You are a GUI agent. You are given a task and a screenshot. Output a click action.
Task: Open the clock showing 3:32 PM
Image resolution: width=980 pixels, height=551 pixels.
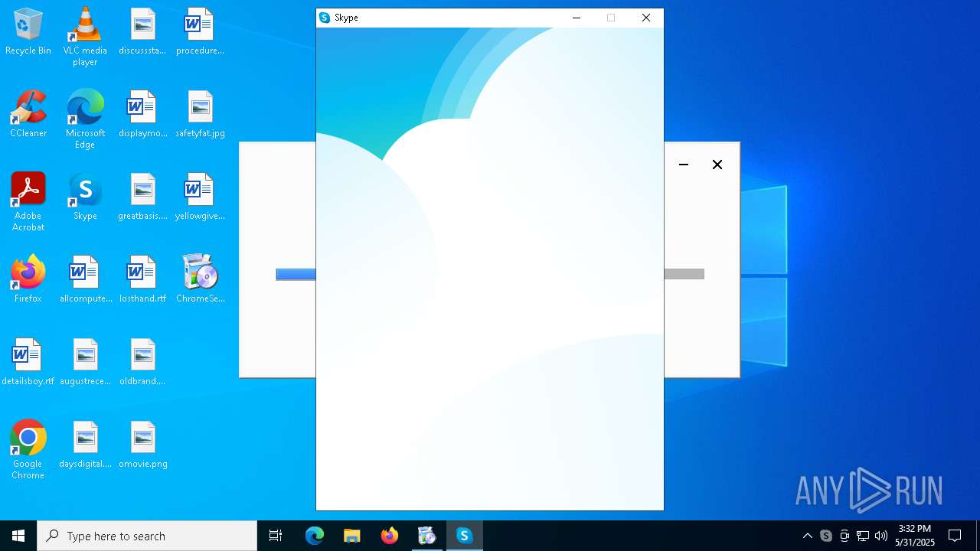point(915,536)
